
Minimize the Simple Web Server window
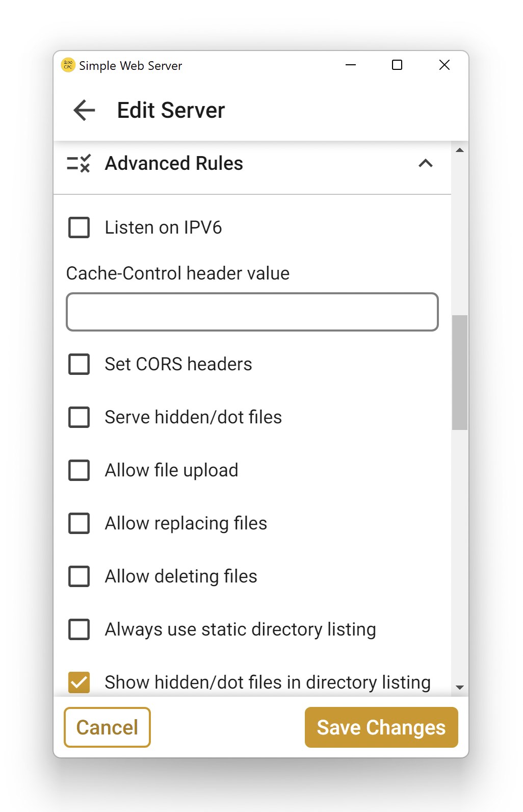pyautogui.click(x=351, y=65)
